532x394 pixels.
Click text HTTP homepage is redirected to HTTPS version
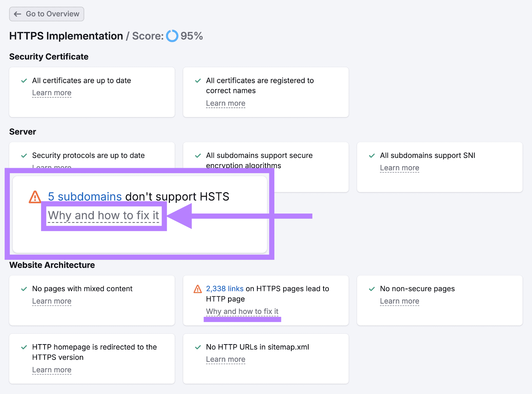pyautogui.click(x=94, y=352)
